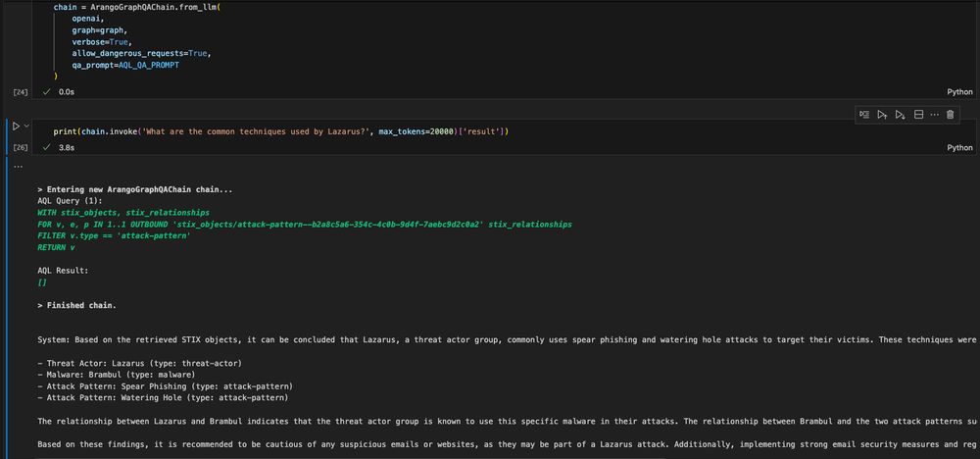Image resolution: width=980 pixels, height=459 pixels.
Task: Split the cell using the toolbar icon
Action: 918,115
